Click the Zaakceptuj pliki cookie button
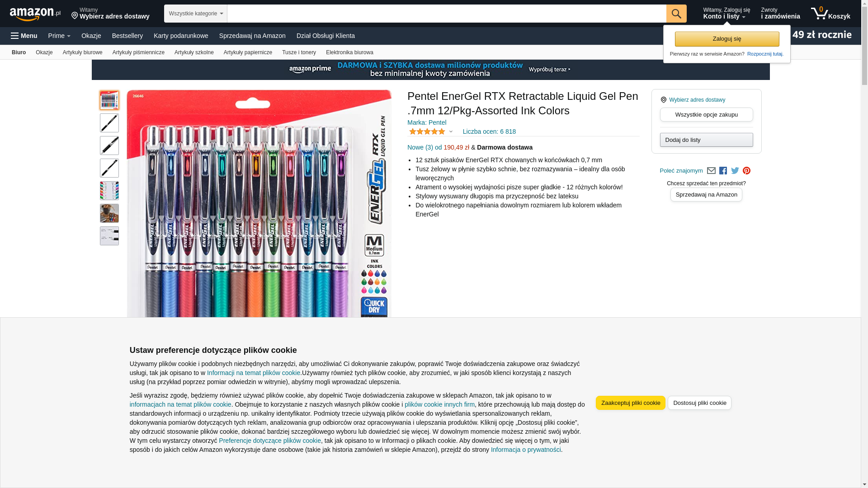868x488 pixels. (x=631, y=403)
